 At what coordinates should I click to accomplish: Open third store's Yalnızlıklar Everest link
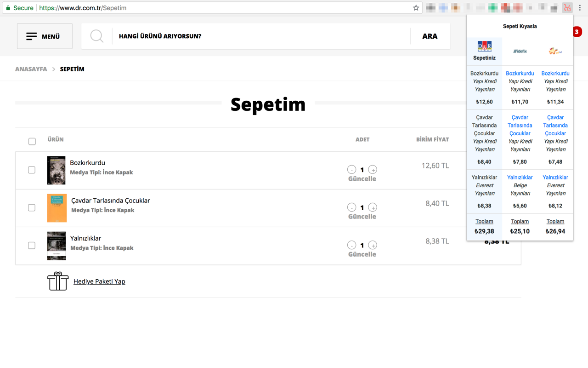coord(555,177)
